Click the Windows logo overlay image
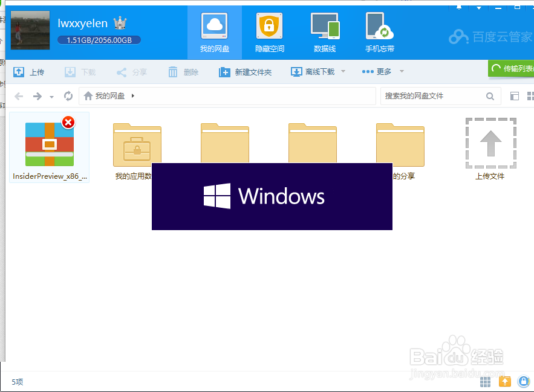 (x=272, y=196)
